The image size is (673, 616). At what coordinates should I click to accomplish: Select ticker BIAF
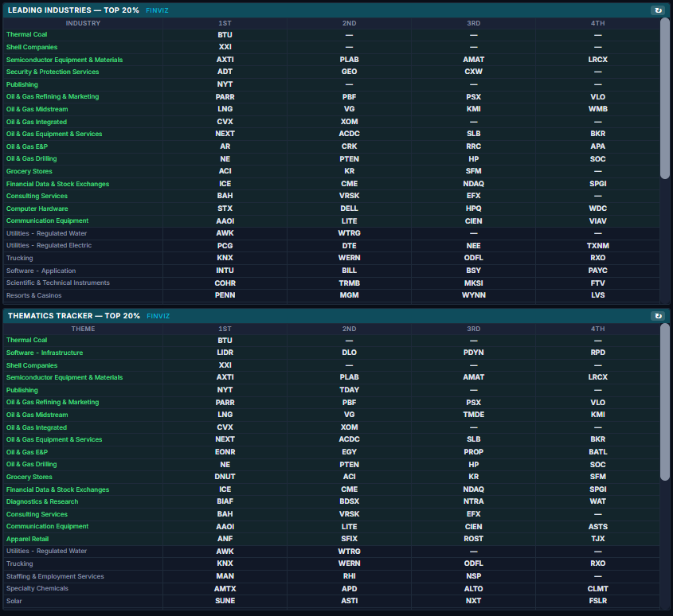click(225, 501)
